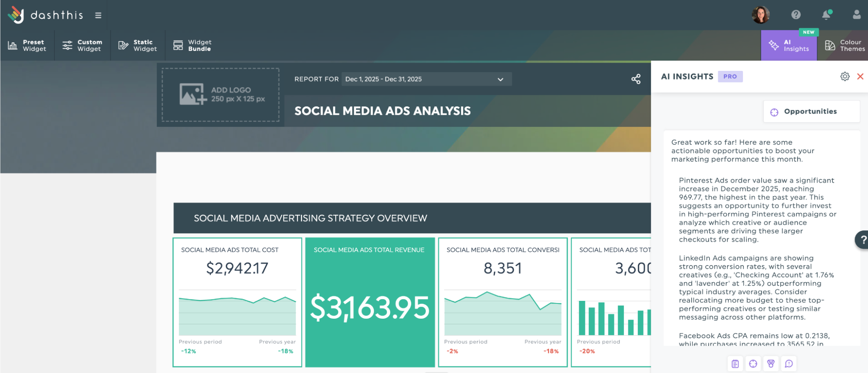Open the notifications bell
This screenshot has height=373, width=868.
click(826, 15)
